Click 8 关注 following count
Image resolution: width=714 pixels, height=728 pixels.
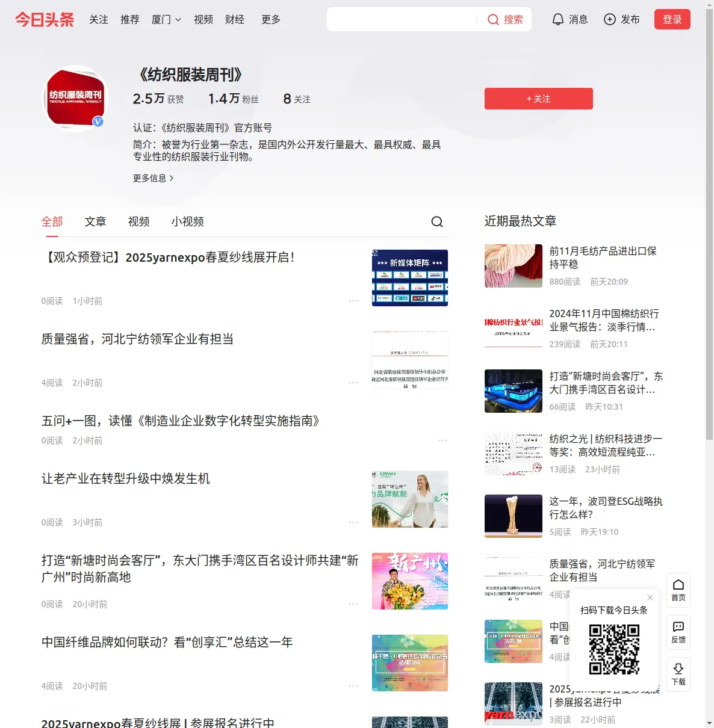click(297, 99)
